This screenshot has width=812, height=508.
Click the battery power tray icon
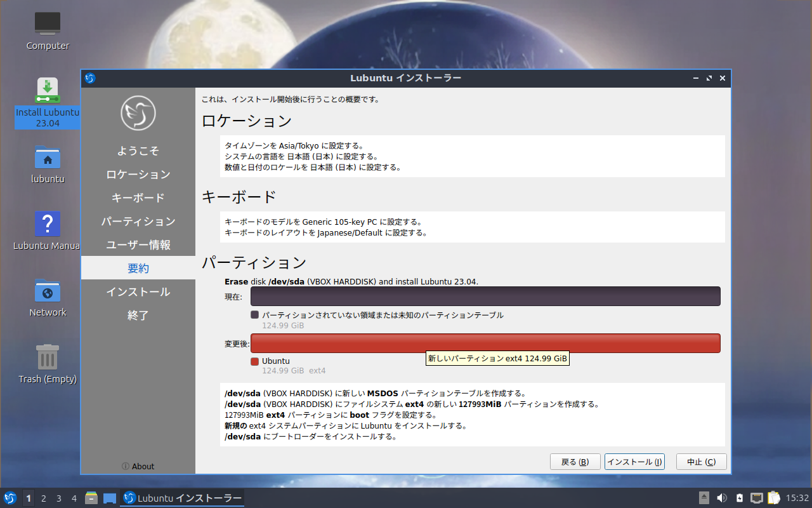(740, 498)
